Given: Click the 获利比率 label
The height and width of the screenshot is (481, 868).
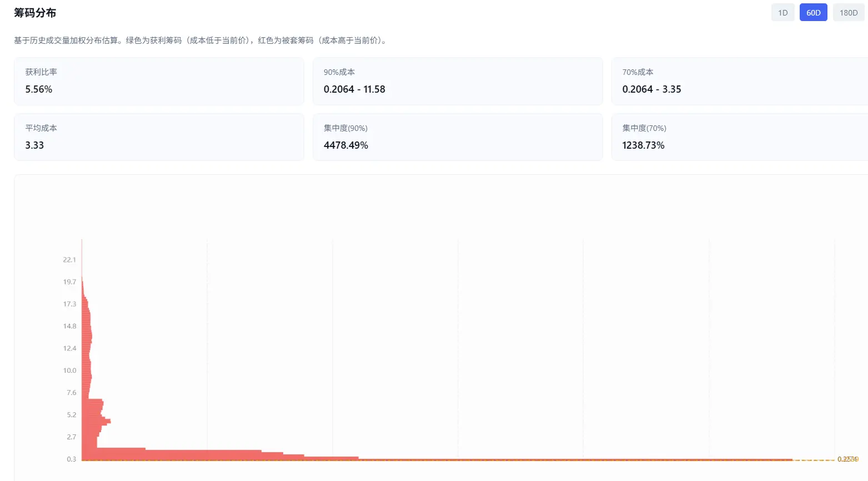Looking at the screenshot, I should pyautogui.click(x=41, y=72).
